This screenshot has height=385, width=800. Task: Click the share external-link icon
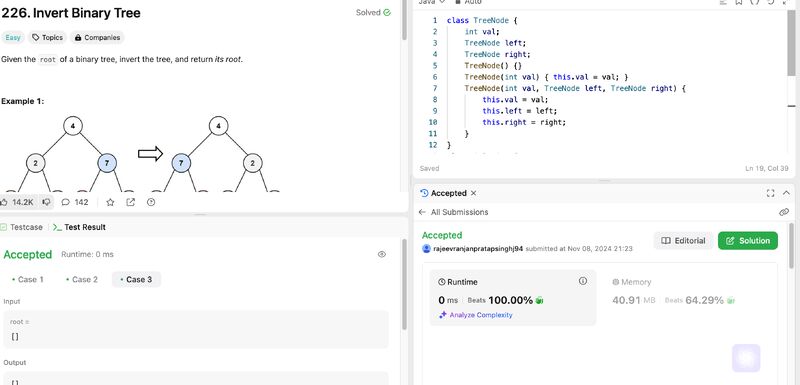tap(131, 202)
